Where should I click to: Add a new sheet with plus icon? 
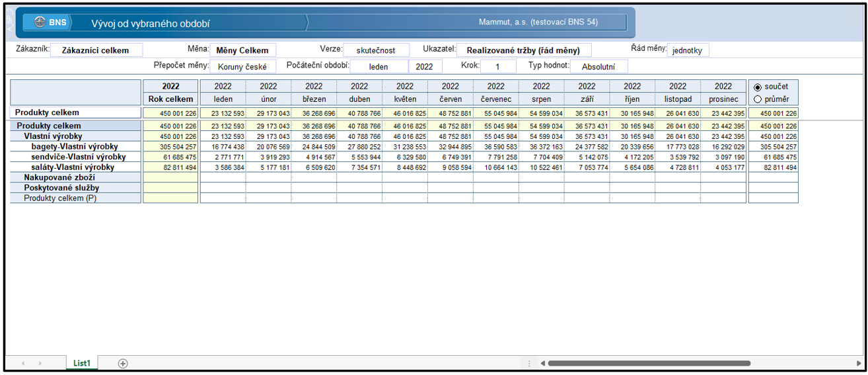(x=123, y=363)
